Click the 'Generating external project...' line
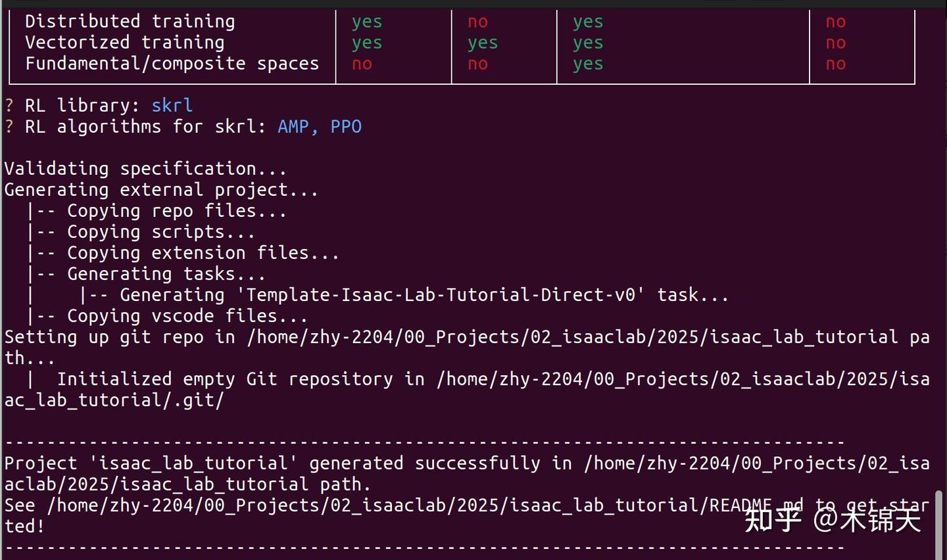The height and width of the screenshot is (560, 947). point(161,190)
